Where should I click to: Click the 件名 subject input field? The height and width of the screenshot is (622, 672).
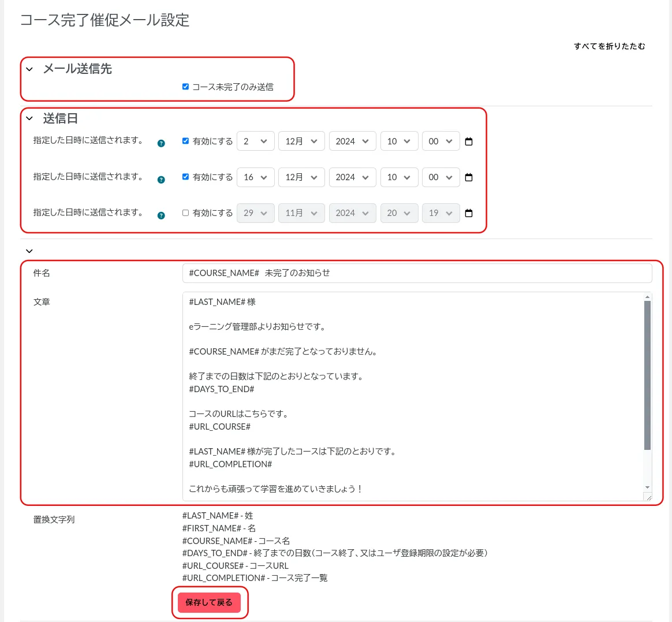click(x=417, y=273)
